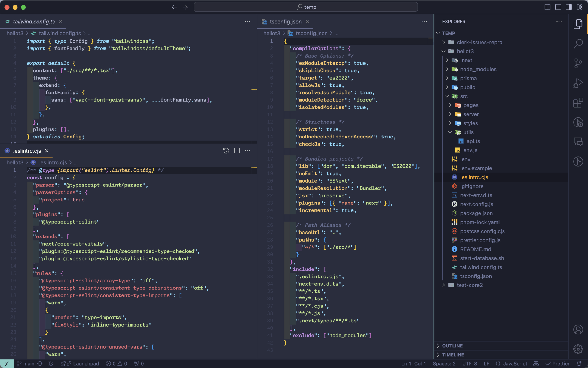
Task: Collapse the utils folder
Action: (x=468, y=132)
